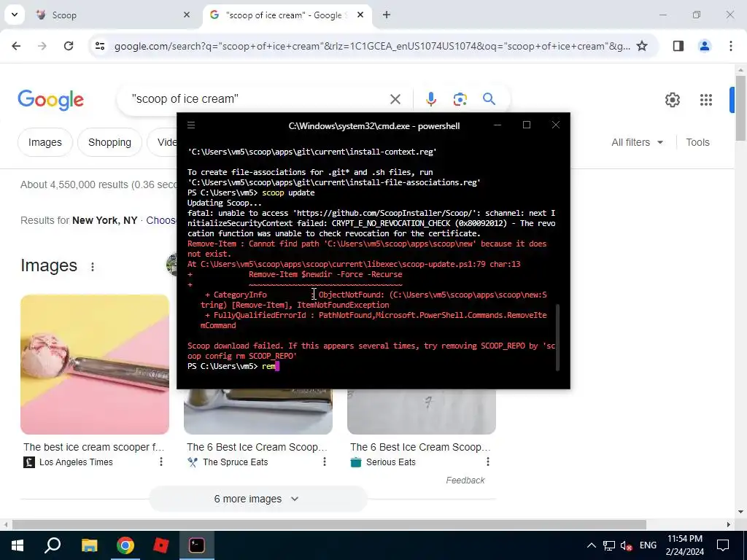Open the clock and calendar flyout

click(685, 545)
